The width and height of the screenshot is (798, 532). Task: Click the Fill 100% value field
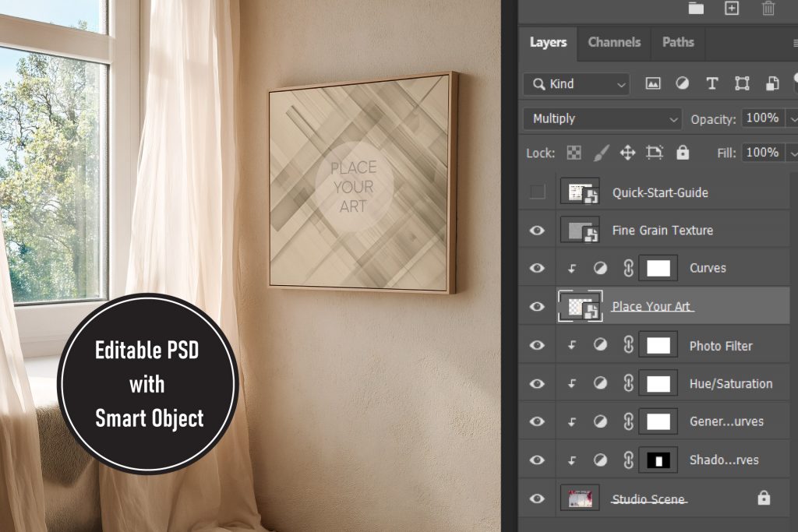pyautogui.click(x=762, y=153)
